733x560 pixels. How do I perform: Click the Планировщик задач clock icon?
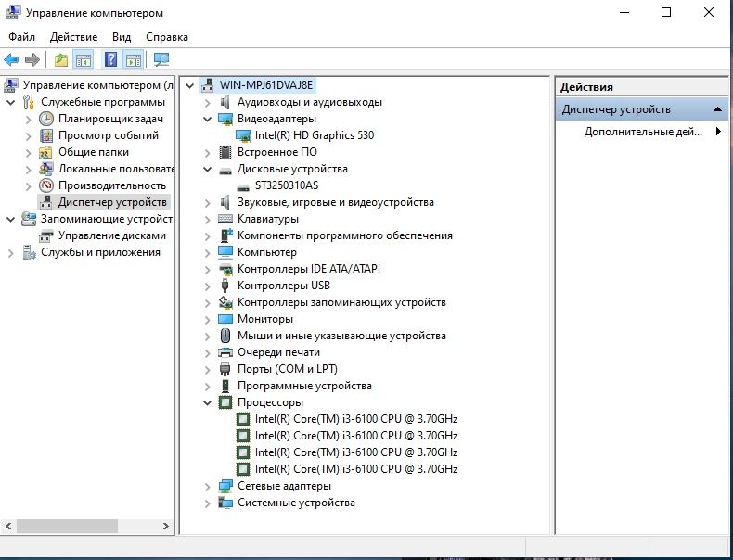pyautogui.click(x=45, y=119)
